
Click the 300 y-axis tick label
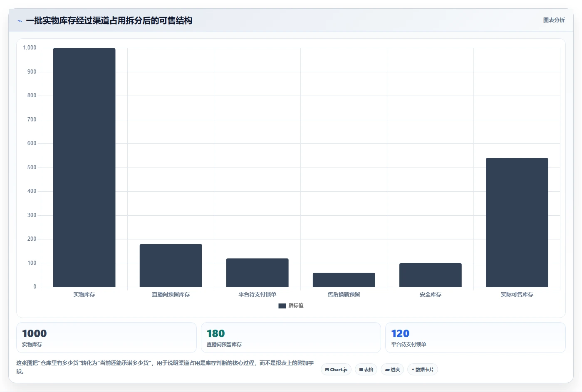click(32, 215)
